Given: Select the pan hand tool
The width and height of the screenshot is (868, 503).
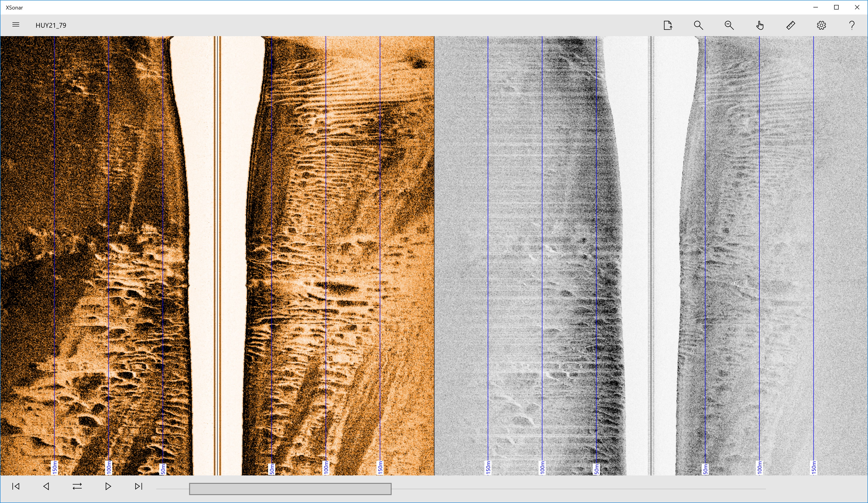Looking at the screenshot, I should point(760,25).
